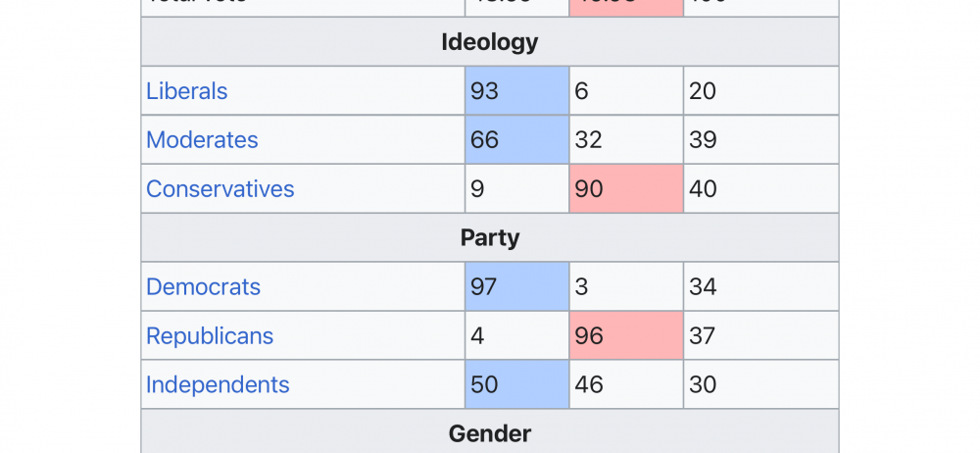The image size is (980, 453).
Task: Click the blue Independents cell showing 50
Action: click(x=516, y=385)
